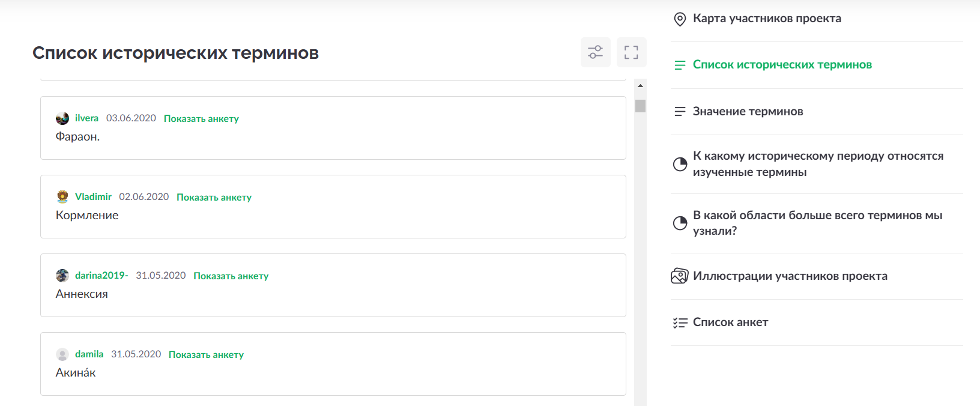Show damila's questionnaire
The width and height of the screenshot is (980, 406).
tap(206, 355)
